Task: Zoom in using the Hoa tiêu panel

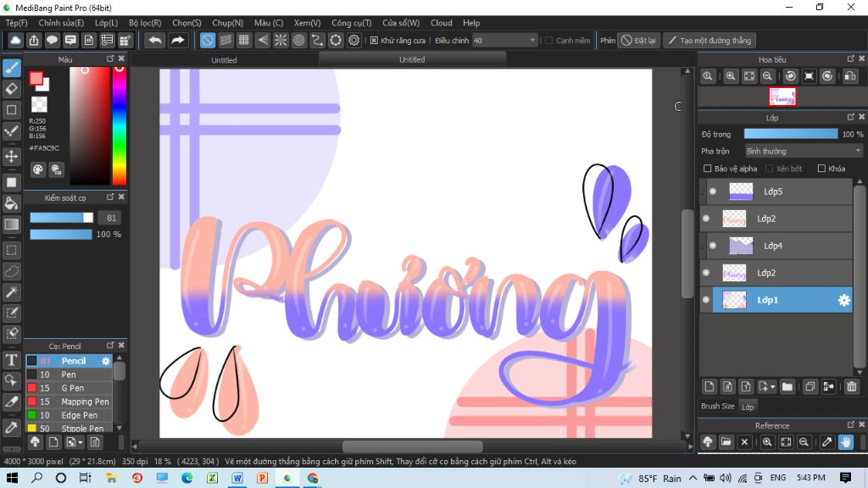Action: click(x=731, y=76)
